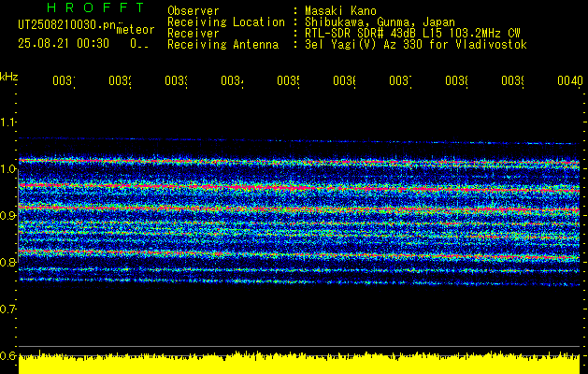Click the 'Receiving Location' field label

(x=226, y=22)
